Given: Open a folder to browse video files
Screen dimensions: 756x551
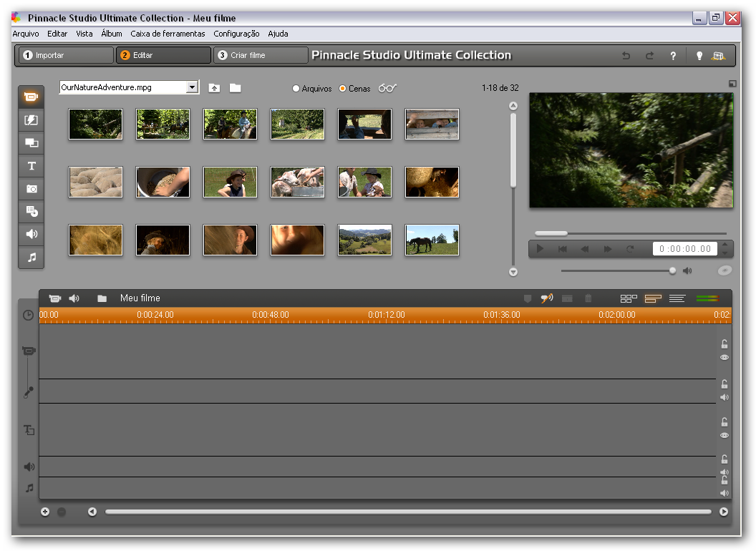Looking at the screenshot, I should [x=237, y=87].
